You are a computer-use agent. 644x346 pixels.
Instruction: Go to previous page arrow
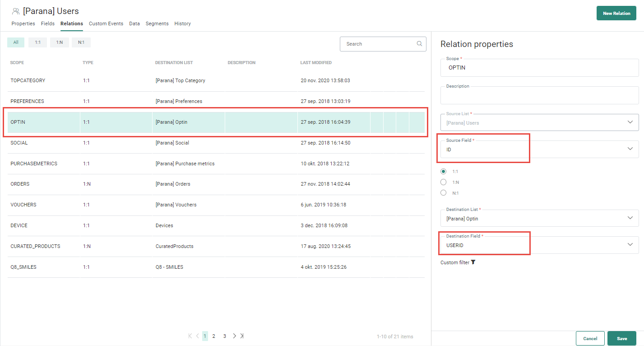(x=198, y=336)
